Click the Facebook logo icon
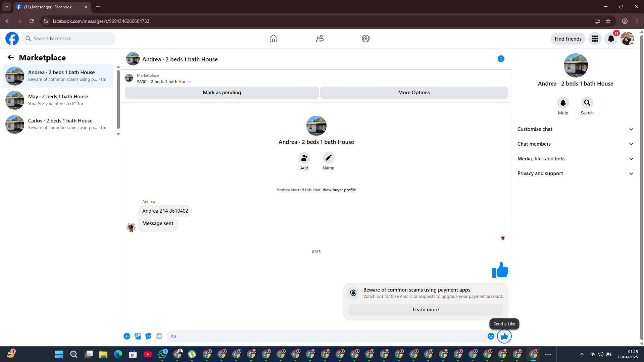This screenshot has width=644, height=362. point(12,39)
